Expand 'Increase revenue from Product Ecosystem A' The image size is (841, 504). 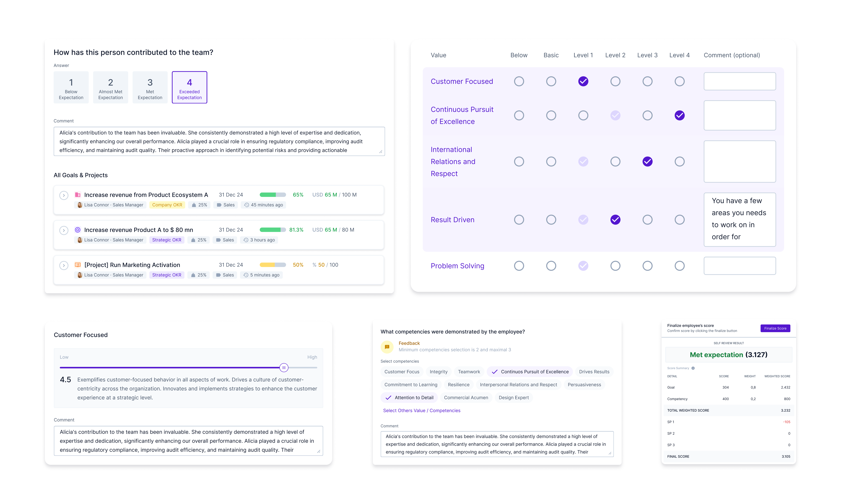[64, 195]
